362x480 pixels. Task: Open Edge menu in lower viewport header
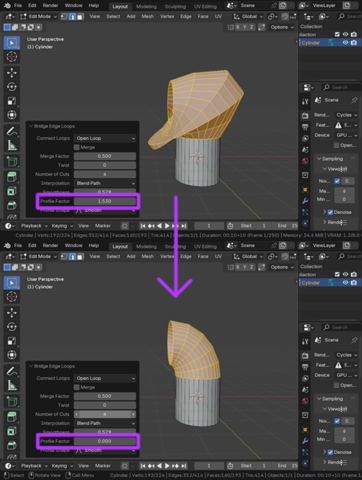point(186,256)
